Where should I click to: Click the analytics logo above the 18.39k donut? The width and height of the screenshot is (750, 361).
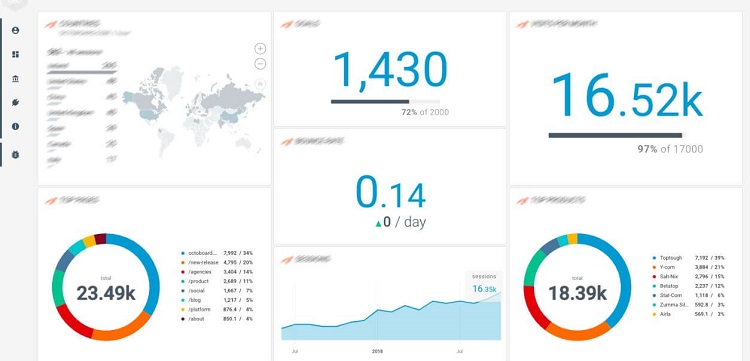point(523,200)
